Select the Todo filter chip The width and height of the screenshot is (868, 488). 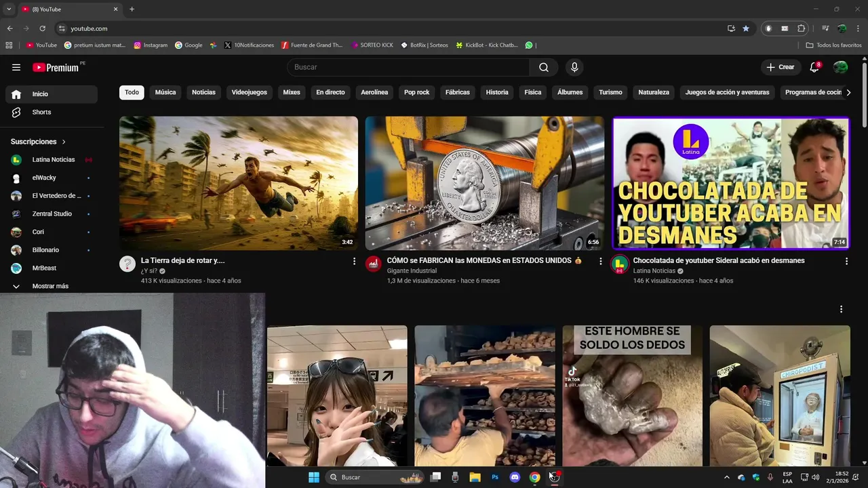132,92
